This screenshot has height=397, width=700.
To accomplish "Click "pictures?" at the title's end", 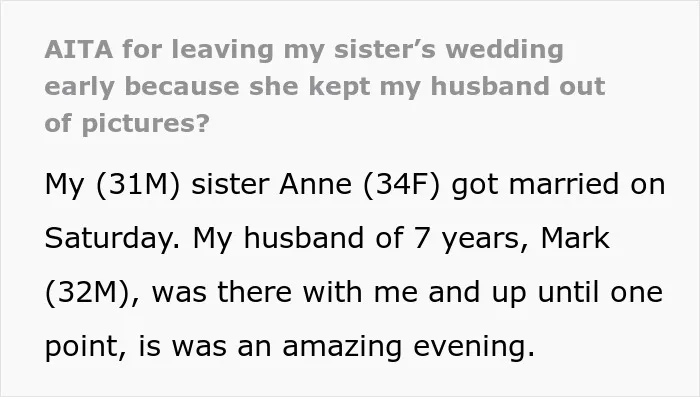I will (x=146, y=124).
